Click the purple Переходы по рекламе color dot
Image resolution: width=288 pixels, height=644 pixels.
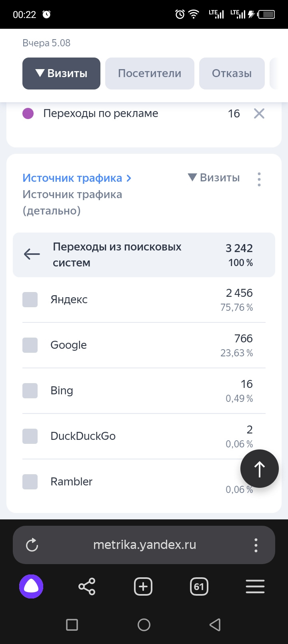(x=28, y=114)
